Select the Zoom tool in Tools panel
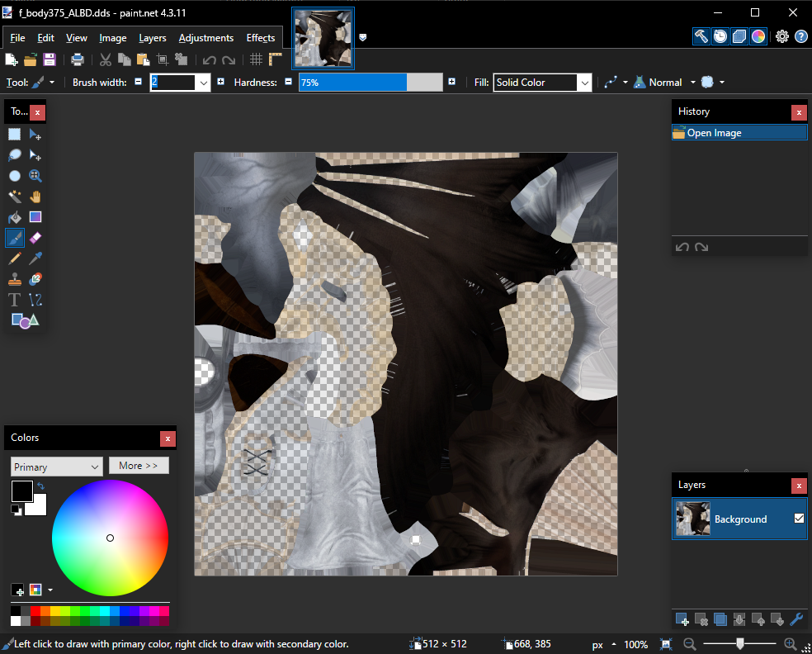Screen dimensions: 812x654 (x=35, y=176)
